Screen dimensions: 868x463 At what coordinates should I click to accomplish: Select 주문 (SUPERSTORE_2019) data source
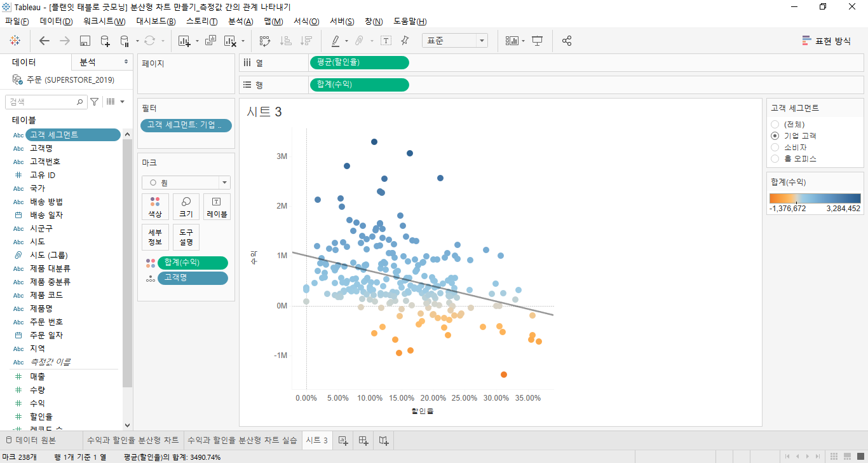pos(70,80)
